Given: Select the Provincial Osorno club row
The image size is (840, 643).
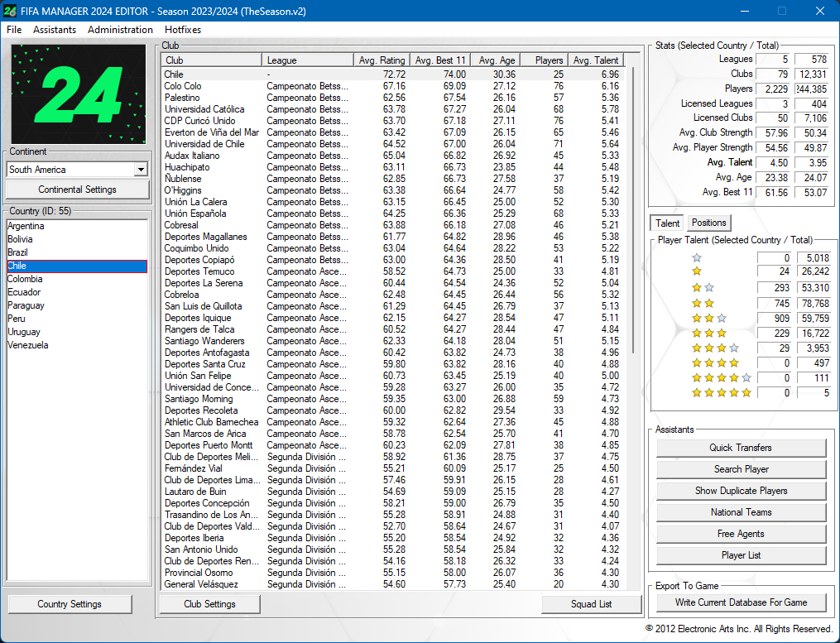Looking at the screenshot, I should tap(392, 573).
